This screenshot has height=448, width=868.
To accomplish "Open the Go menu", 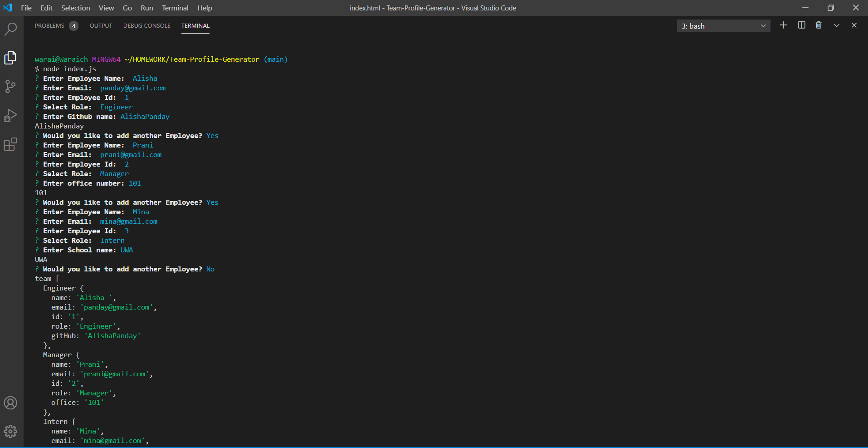I will [127, 8].
